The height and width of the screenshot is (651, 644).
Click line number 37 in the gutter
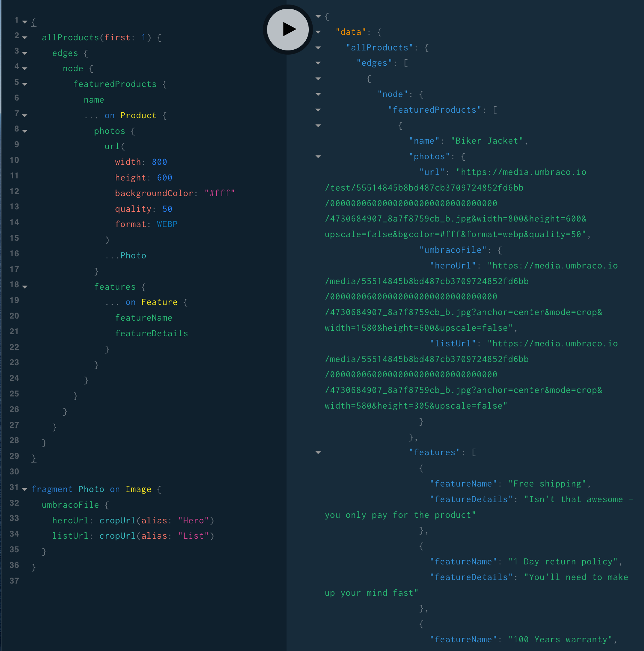coord(14,581)
